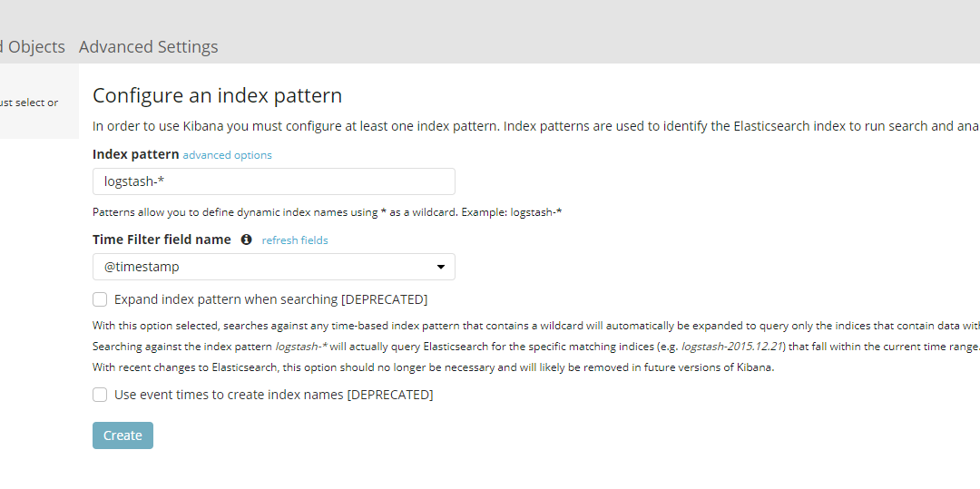The height and width of the screenshot is (489, 980).
Task: Click the Time Filter field name label
Action: (x=162, y=240)
